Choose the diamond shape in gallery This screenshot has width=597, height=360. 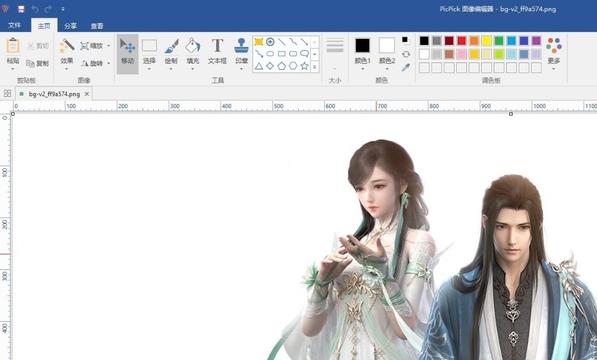(270, 66)
